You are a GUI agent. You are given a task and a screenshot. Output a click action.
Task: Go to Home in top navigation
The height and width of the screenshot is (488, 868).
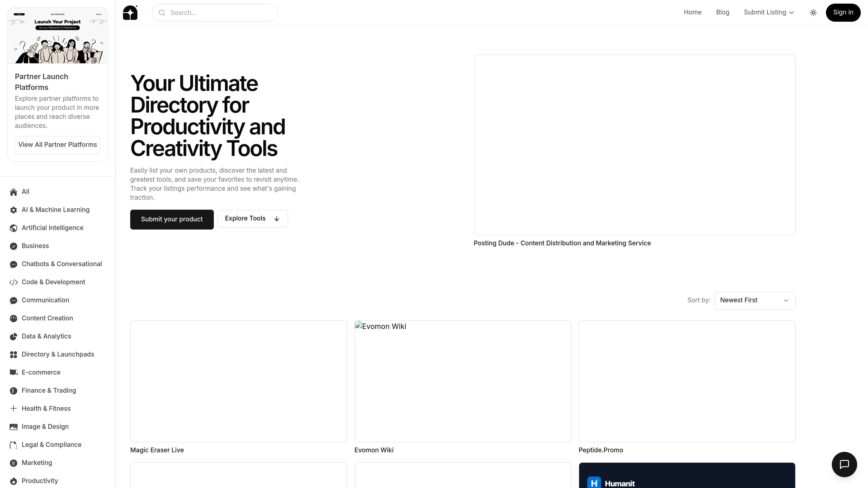tap(692, 12)
